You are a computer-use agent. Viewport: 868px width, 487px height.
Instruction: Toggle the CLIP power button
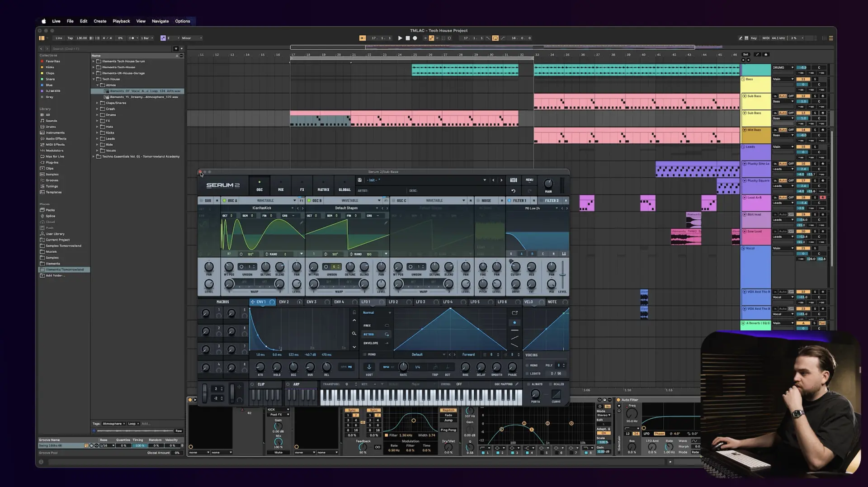[252, 384]
